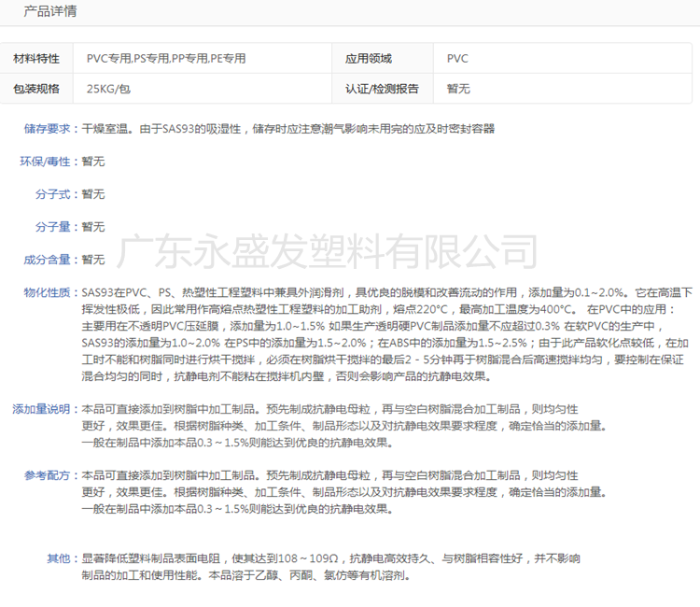This screenshot has width=700, height=607.
Task: Click the 物化性质 label
Action: [x=48, y=292]
